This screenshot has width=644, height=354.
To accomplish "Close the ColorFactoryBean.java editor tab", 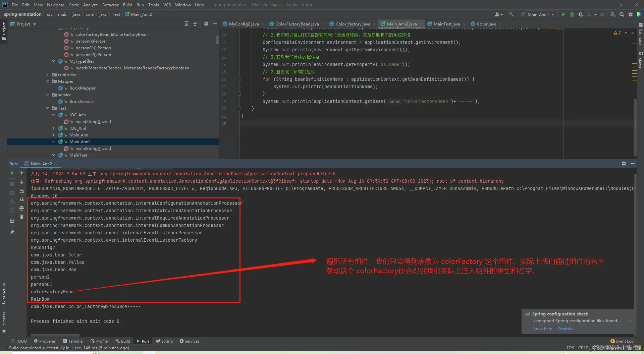I will point(323,24).
